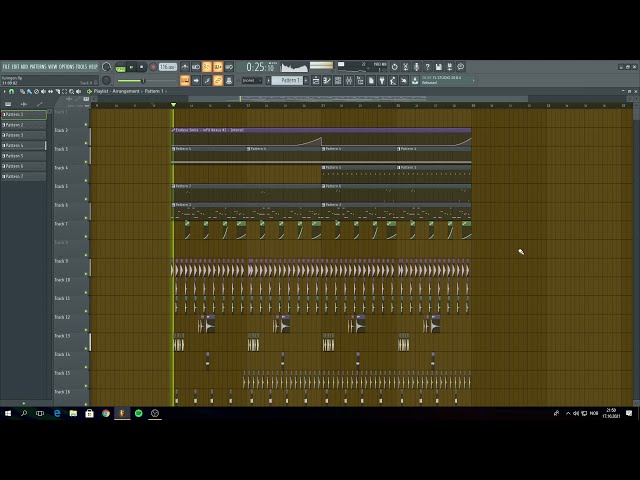Adjust the main volume knob
The height and width of the screenshot is (480, 640).
click(x=107, y=67)
